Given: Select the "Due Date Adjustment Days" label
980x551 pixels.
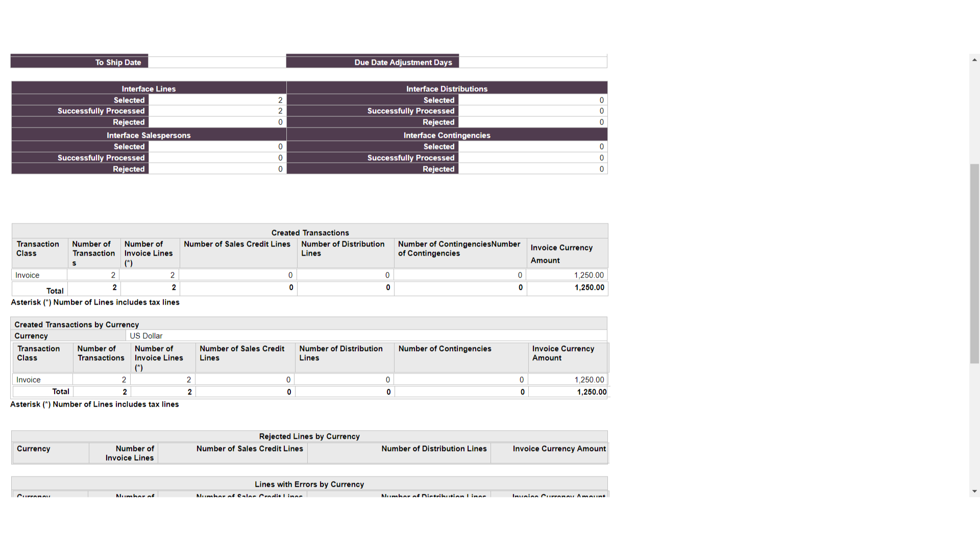Looking at the screenshot, I should (403, 62).
